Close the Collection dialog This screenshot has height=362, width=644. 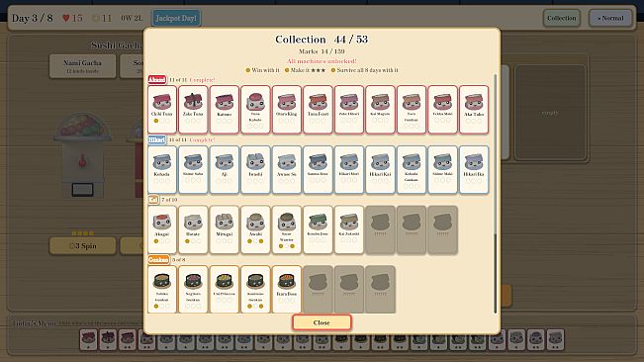pos(322,322)
